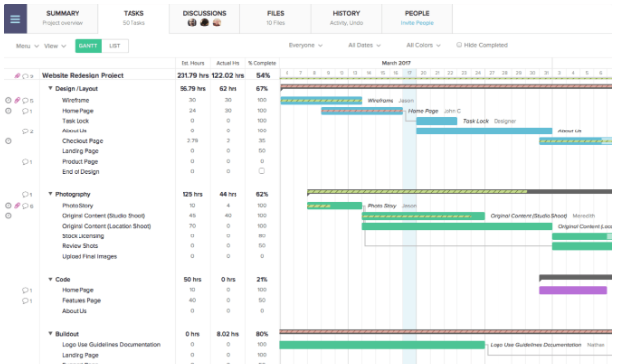The image size is (629, 364).
Task: Click the Website Redesign Project title
Action: pos(82,75)
